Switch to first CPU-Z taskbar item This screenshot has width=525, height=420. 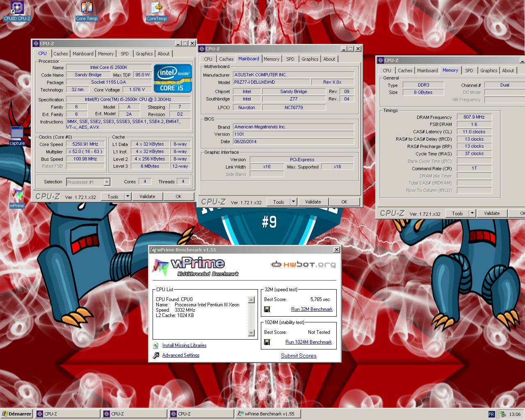point(68,414)
